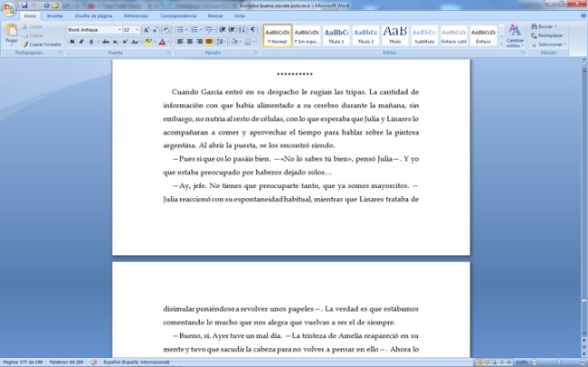
Task: Open the Vista tab
Action: pyautogui.click(x=239, y=16)
